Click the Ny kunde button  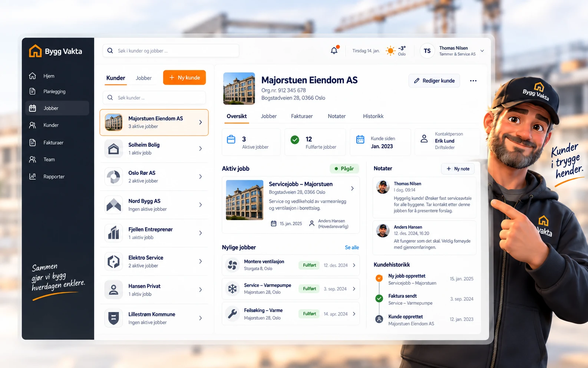tap(184, 78)
